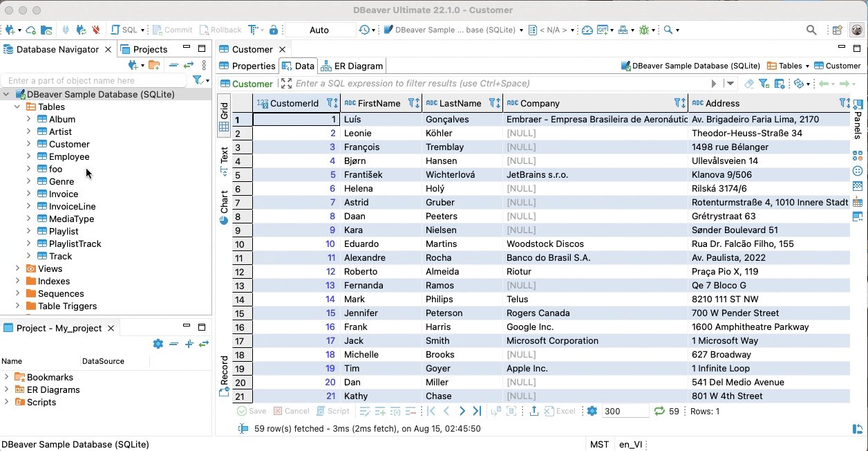Switch to Text view of results
The image size is (868, 451).
[x=224, y=160]
